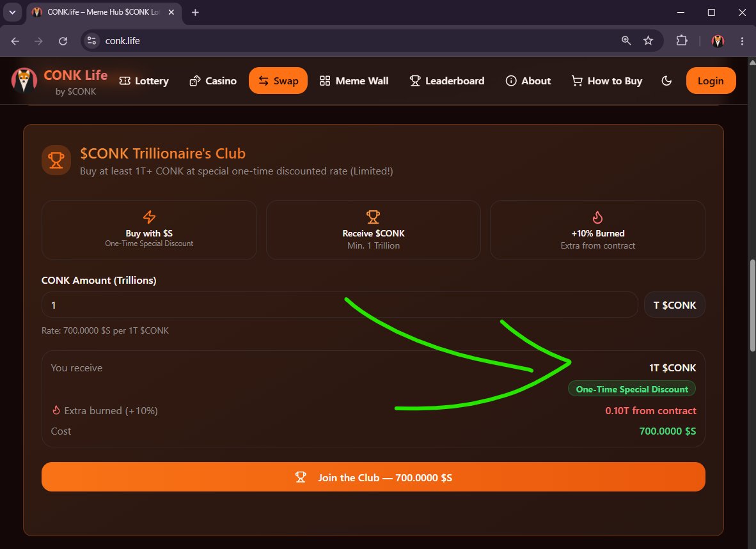The height and width of the screenshot is (549, 756).
Task: Open How to Buy page
Action: tap(606, 81)
